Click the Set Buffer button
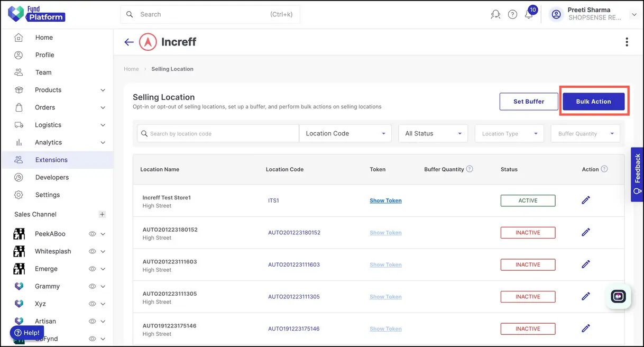The image size is (644, 347). [529, 102]
